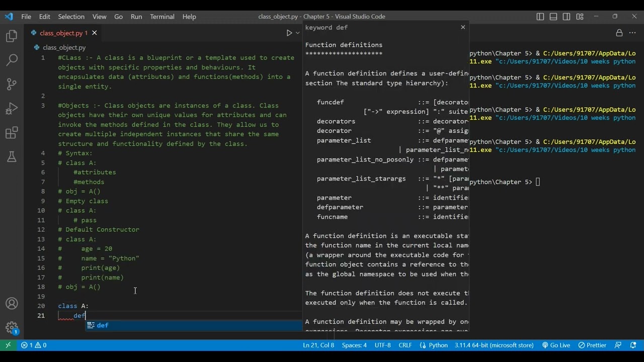Close the keyword def documentation popup

pos(463,27)
